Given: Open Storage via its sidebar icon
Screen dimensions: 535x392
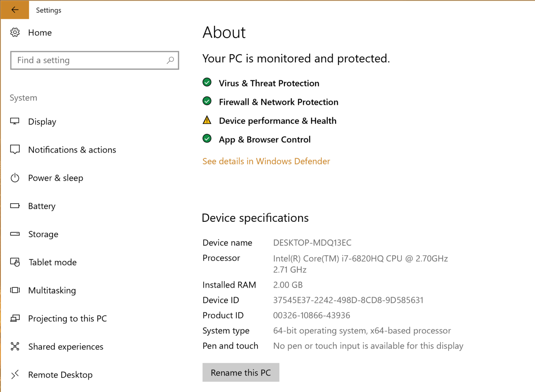Looking at the screenshot, I should (x=15, y=234).
